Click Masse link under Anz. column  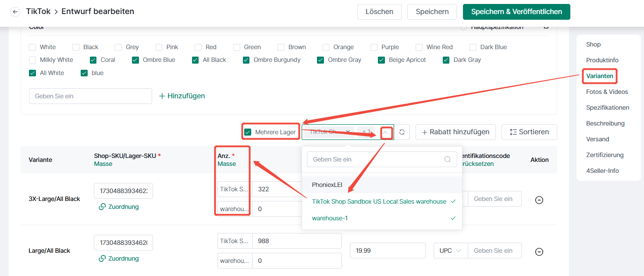click(x=227, y=164)
